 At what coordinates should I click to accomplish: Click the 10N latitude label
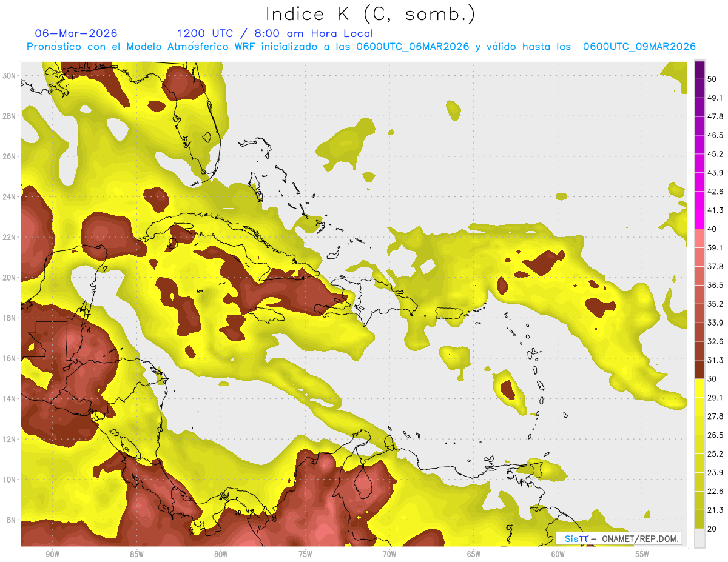(x=9, y=480)
